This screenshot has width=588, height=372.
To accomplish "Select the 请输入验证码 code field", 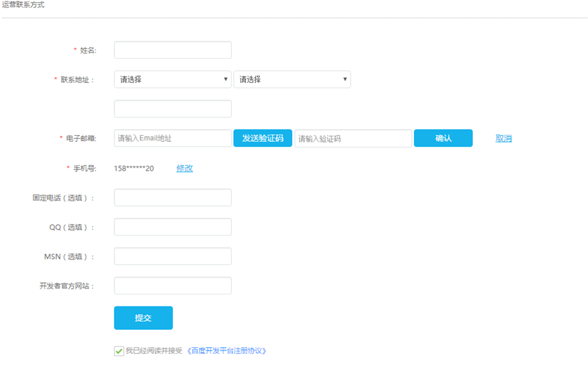I will coord(352,138).
